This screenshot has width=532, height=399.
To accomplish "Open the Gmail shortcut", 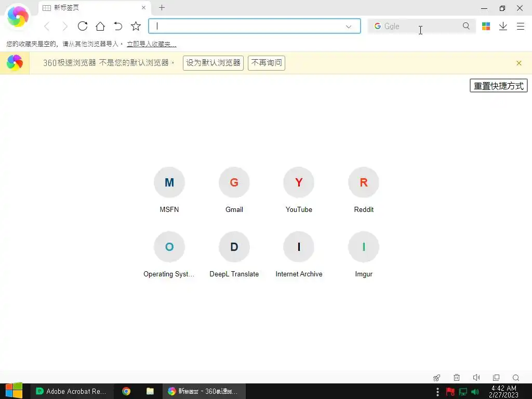I will (x=234, y=190).
